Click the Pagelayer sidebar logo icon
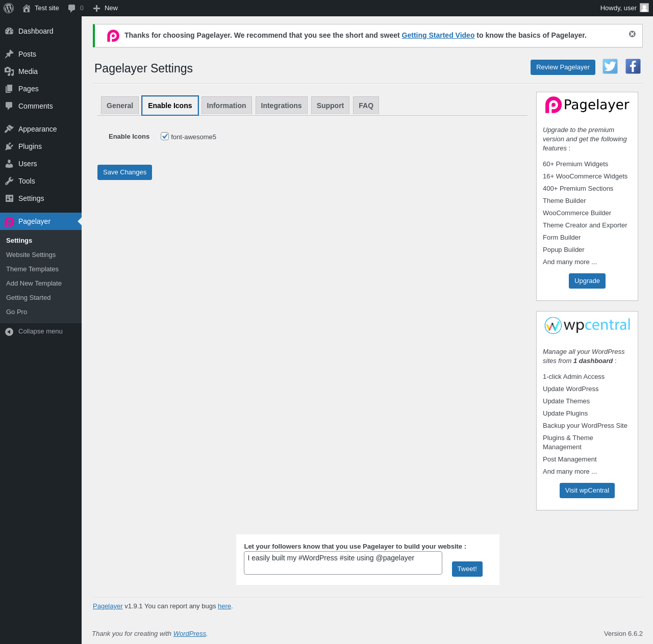Viewport: 653px width, 644px height. (9, 222)
